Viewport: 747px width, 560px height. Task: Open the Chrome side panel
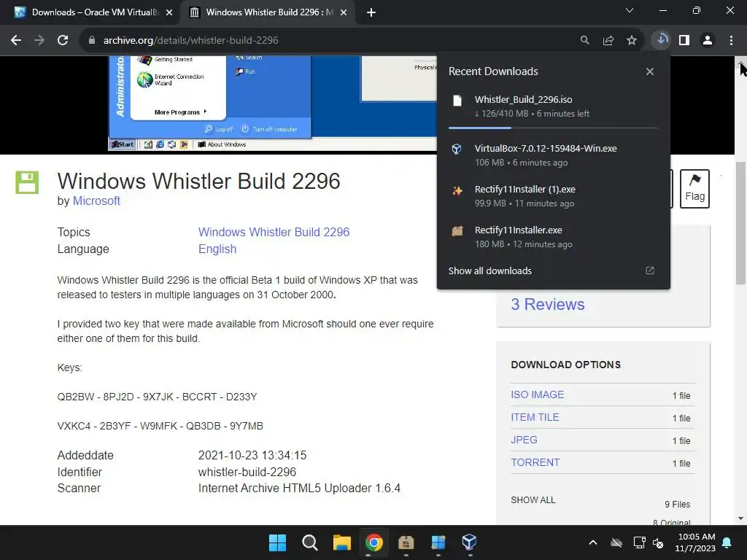tap(684, 41)
